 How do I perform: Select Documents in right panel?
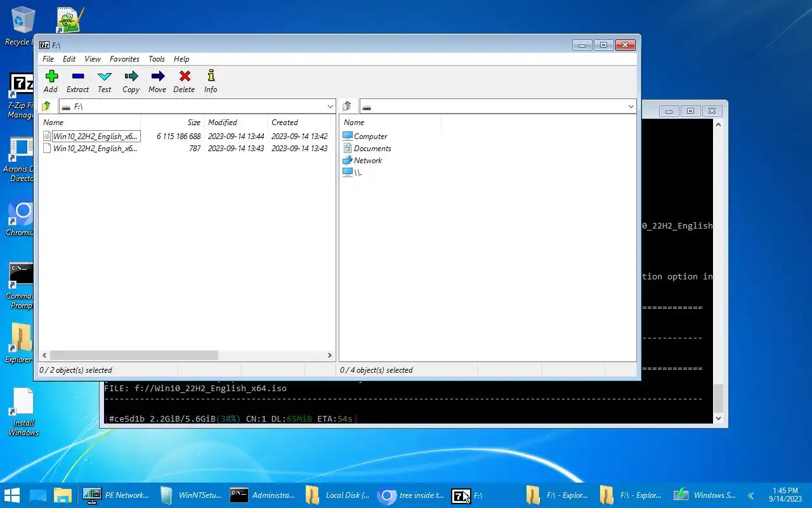(x=367, y=148)
